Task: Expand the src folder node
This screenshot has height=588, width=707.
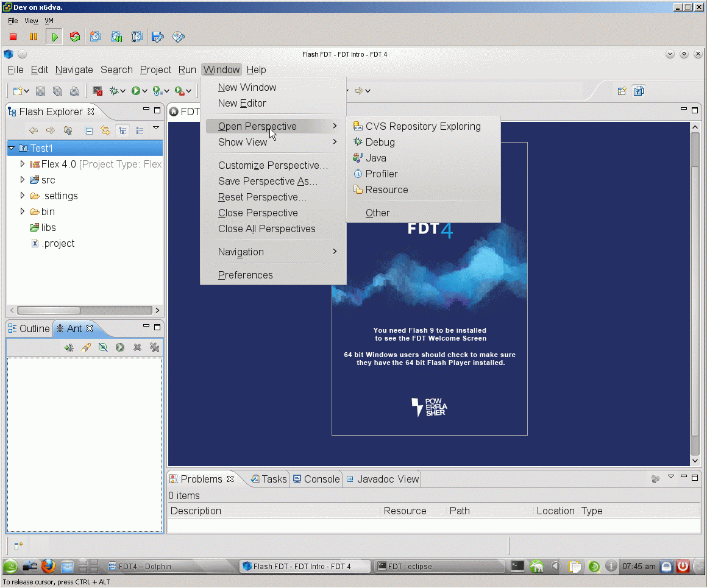Action: (22, 180)
